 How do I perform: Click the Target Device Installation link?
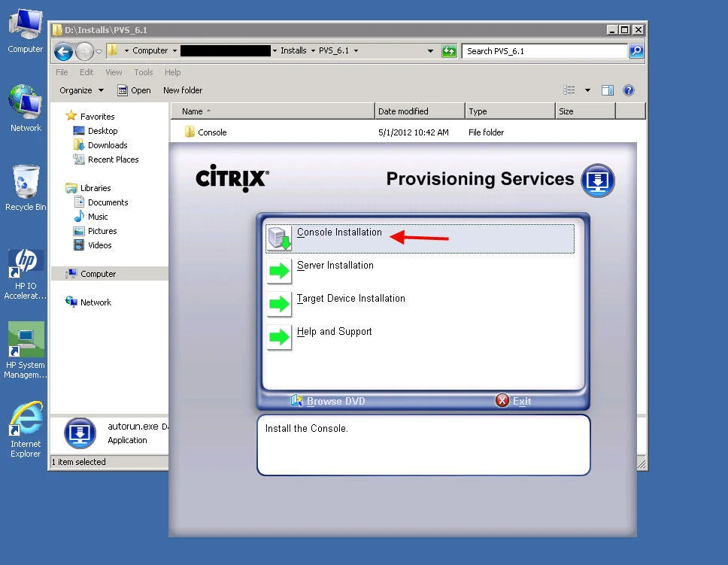(x=351, y=298)
